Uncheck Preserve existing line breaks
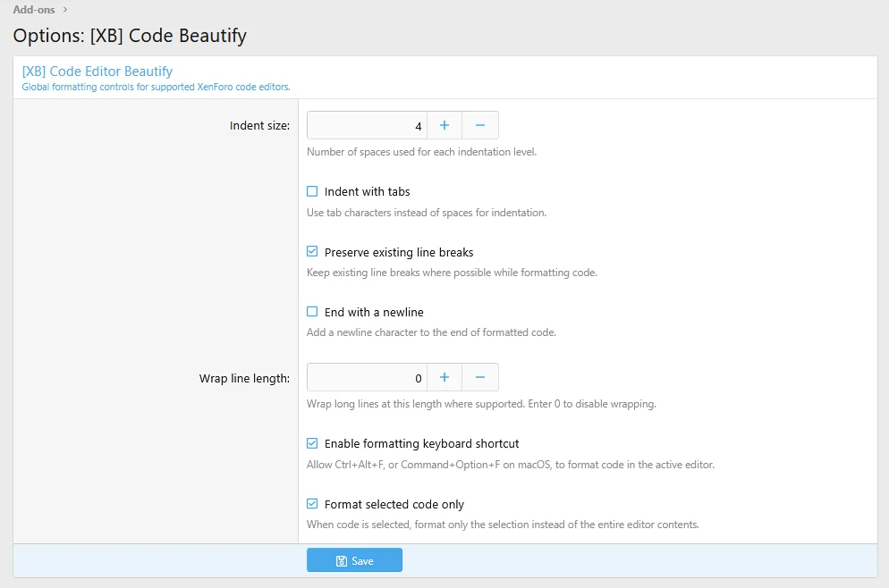Image resolution: width=889 pixels, height=588 pixels. (312, 251)
